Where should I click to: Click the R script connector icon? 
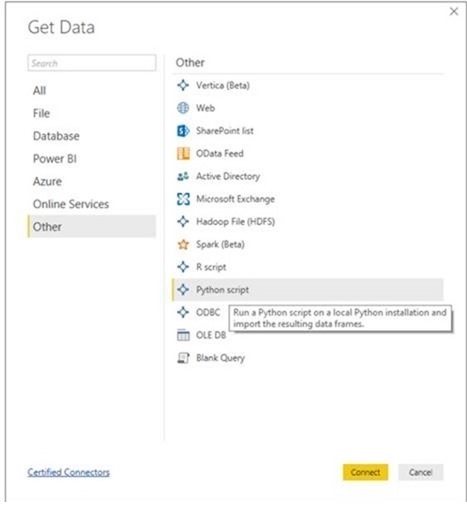coord(183,267)
